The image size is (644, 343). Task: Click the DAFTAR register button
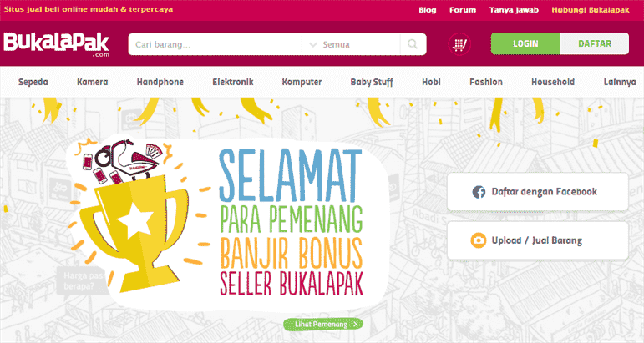(595, 43)
